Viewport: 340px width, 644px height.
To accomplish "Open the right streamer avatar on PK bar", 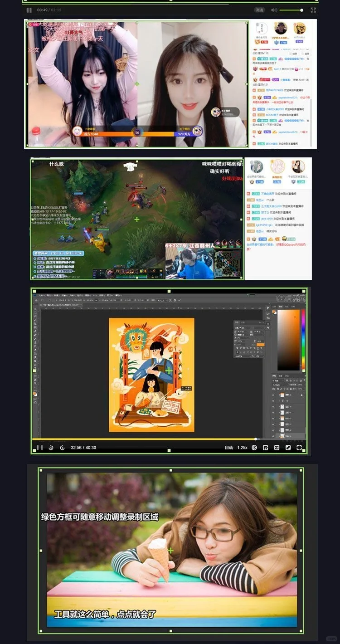I will pos(197,132).
